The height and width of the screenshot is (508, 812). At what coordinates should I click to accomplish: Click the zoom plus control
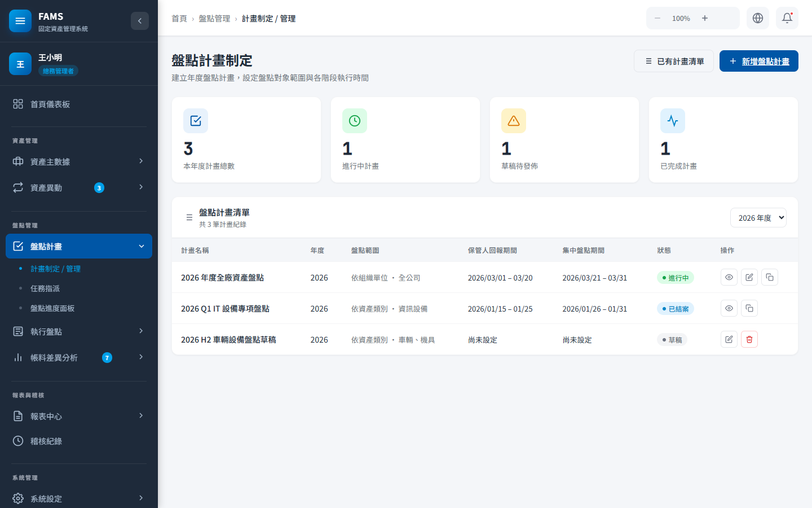[x=705, y=17]
